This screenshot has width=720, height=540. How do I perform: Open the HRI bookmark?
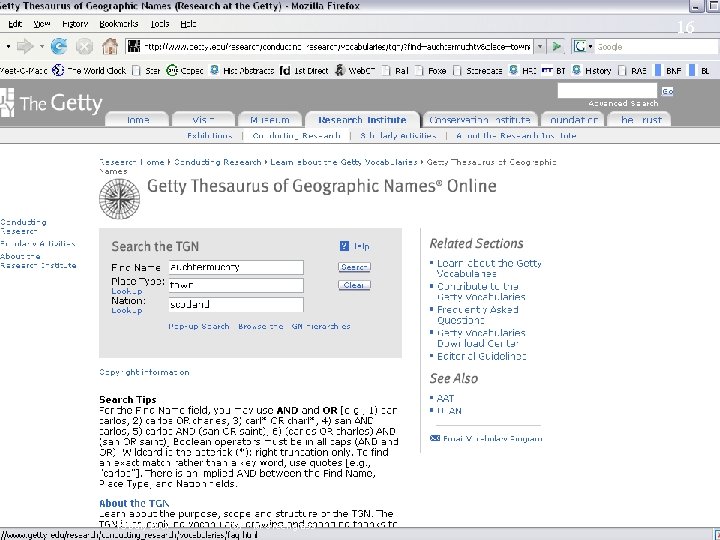tap(522, 71)
